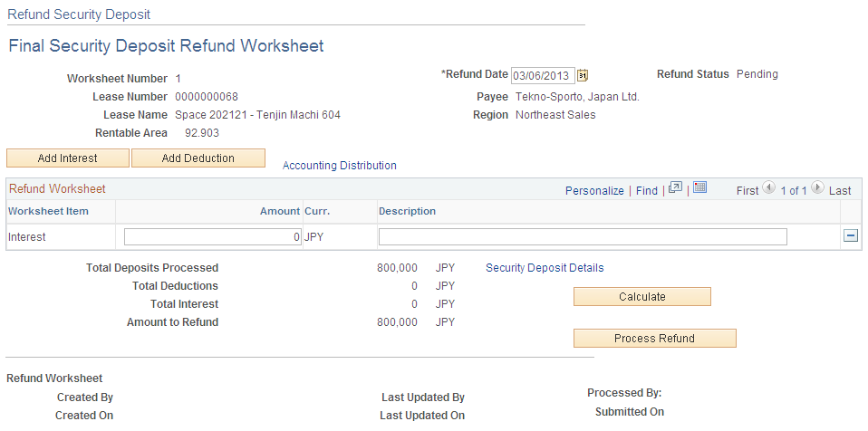Click the Find link in grid header
The width and height of the screenshot is (868, 431).
pos(647,190)
